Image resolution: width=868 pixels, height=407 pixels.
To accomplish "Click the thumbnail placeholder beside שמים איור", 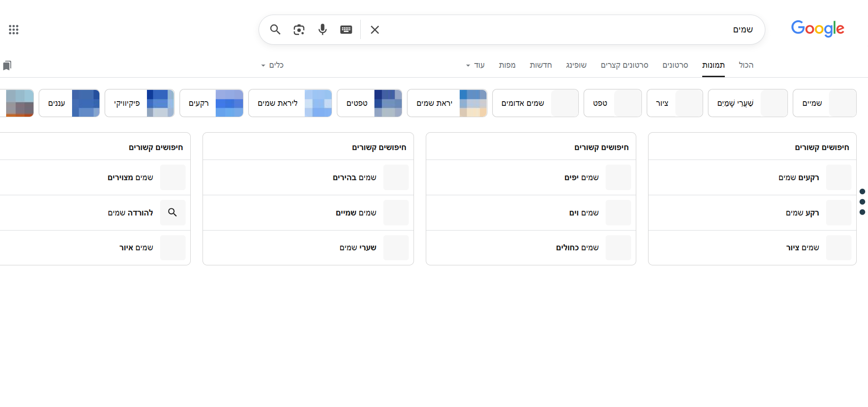I will click(173, 247).
